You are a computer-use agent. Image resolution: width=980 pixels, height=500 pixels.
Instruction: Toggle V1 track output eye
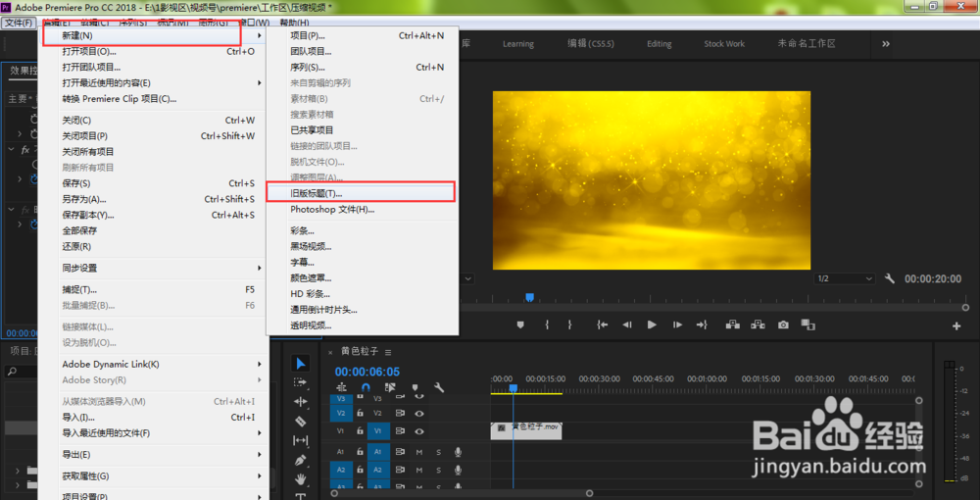(x=419, y=431)
